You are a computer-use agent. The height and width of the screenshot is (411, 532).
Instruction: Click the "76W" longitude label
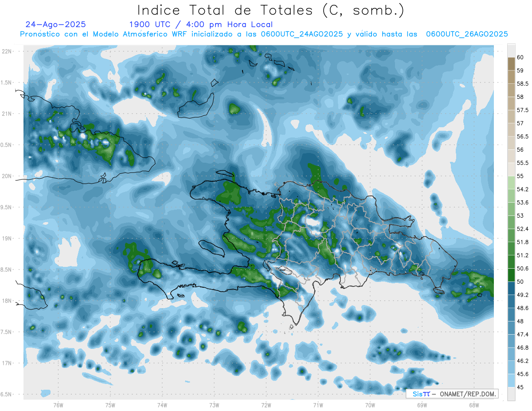tap(58, 405)
